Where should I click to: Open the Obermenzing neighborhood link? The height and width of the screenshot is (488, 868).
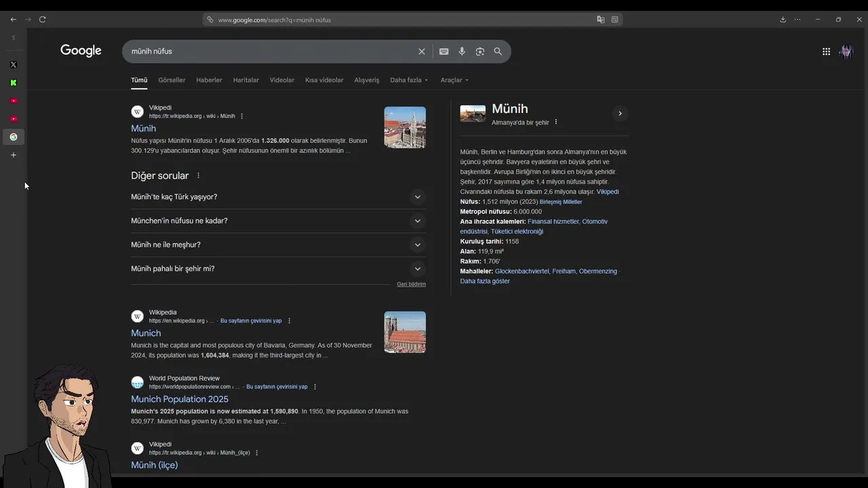(598, 271)
